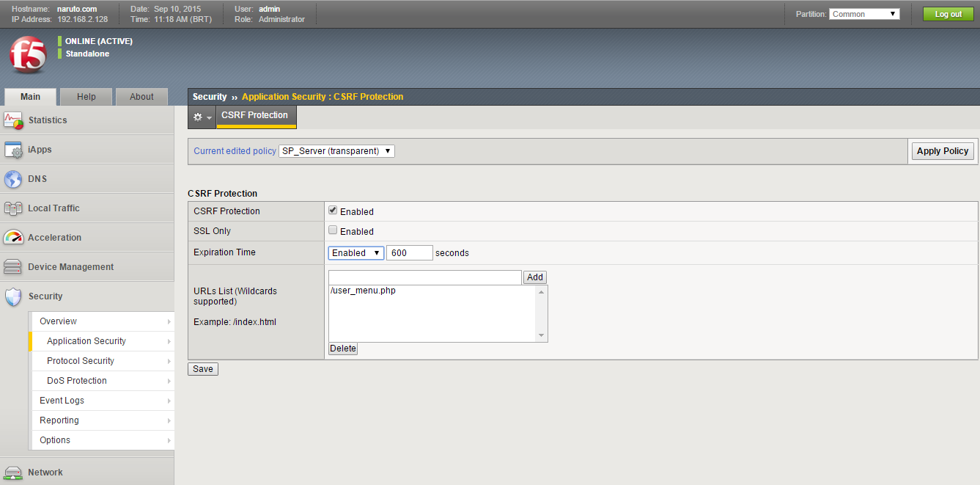Click the URLs list scrollbar down arrow
This screenshot has width=980, height=485.
coord(542,336)
